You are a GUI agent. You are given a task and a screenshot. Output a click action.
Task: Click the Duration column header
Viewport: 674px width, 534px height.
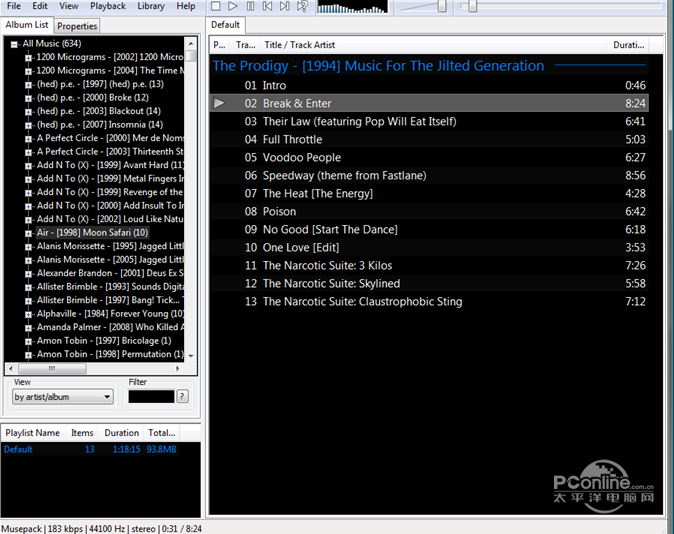(x=628, y=45)
